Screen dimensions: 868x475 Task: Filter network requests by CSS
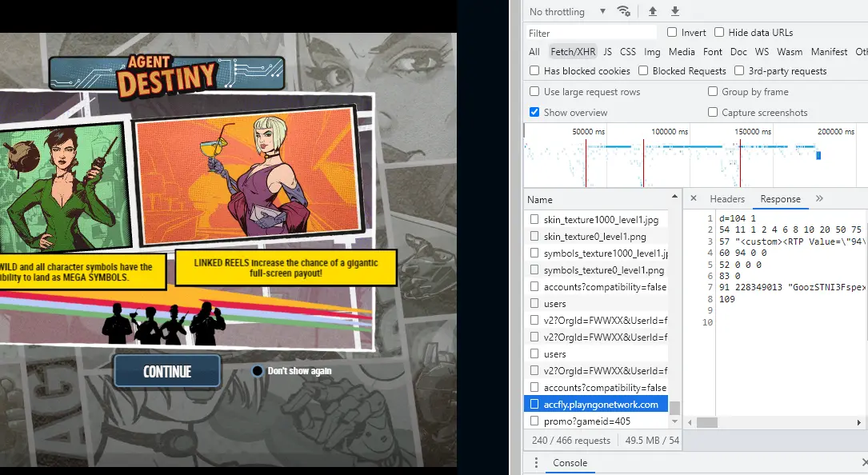[x=628, y=51]
